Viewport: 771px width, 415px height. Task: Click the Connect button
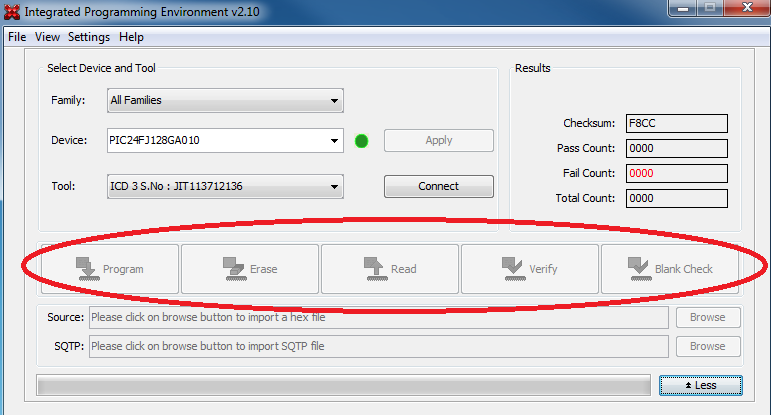coord(438,186)
